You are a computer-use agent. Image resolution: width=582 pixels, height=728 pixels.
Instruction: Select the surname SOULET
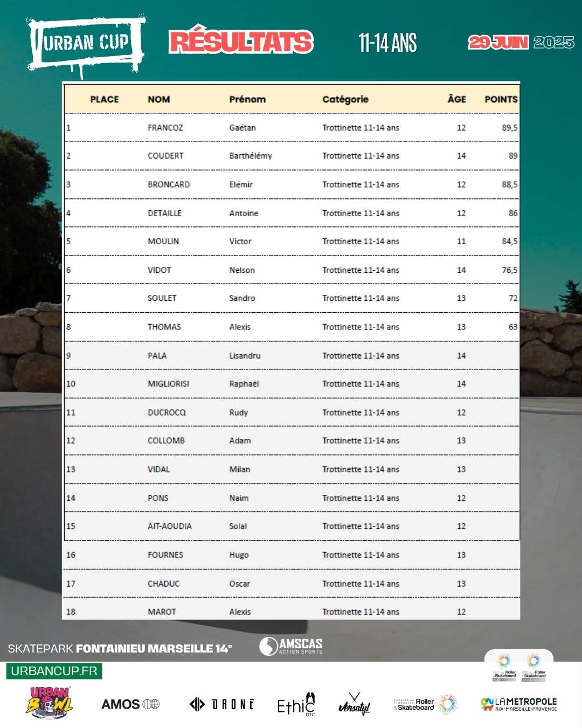click(x=162, y=298)
